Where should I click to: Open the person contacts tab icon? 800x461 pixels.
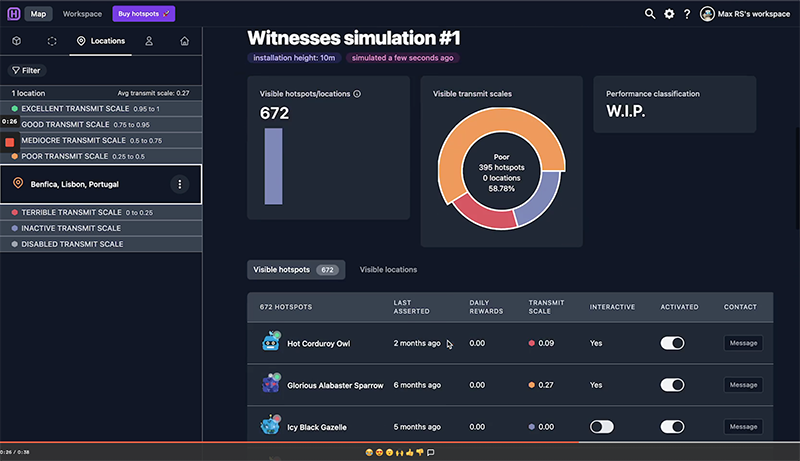pos(149,41)
